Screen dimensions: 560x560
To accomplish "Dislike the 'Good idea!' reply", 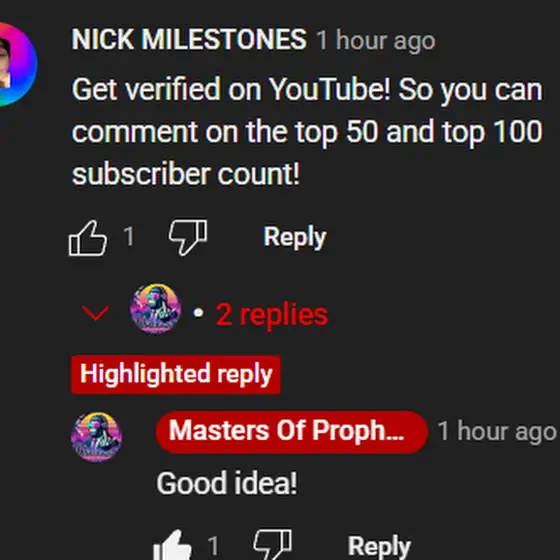I will (x=272, y=545).
